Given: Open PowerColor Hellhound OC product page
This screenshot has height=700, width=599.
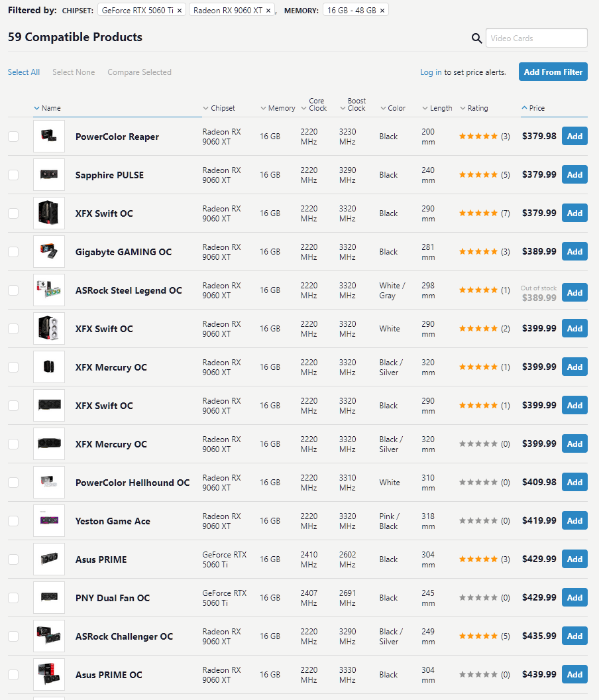Looking at the screenshot, I should pyautogui.click(x=133, y=483).
